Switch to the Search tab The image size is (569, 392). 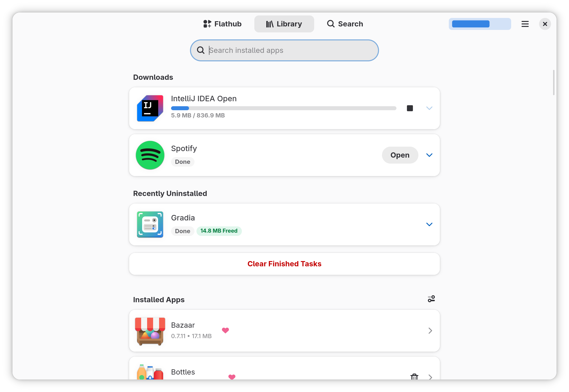pyautogui.click(x=345, y=24)
